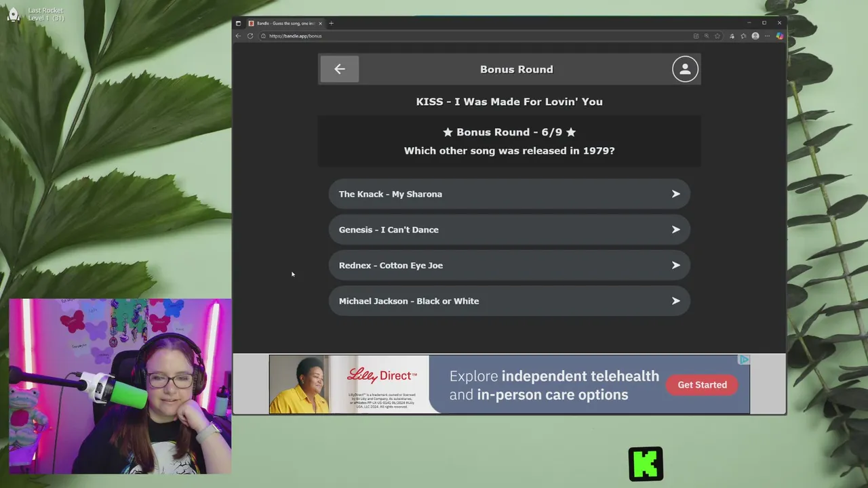Viewport: 868px width, 488px height.
Task: Open the tab actions menu icon
Action: click(x=238, y=23)
